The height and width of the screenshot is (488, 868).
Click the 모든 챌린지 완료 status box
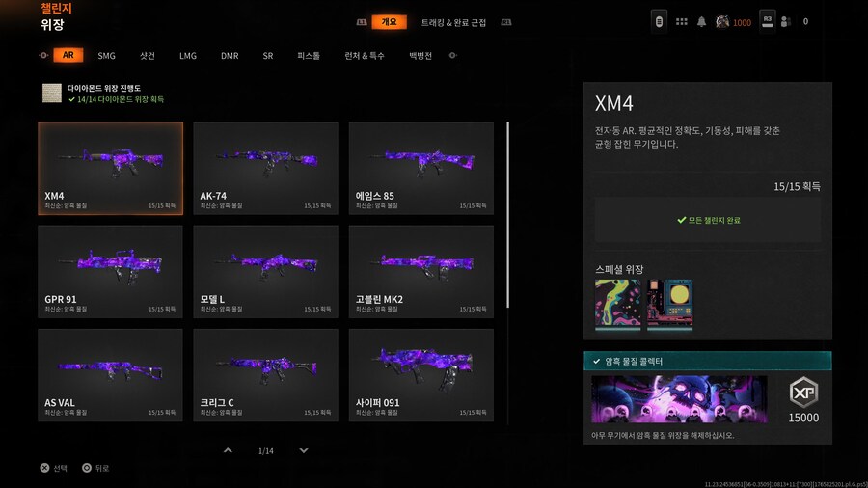pyautogui.click(x=708, y=220)
